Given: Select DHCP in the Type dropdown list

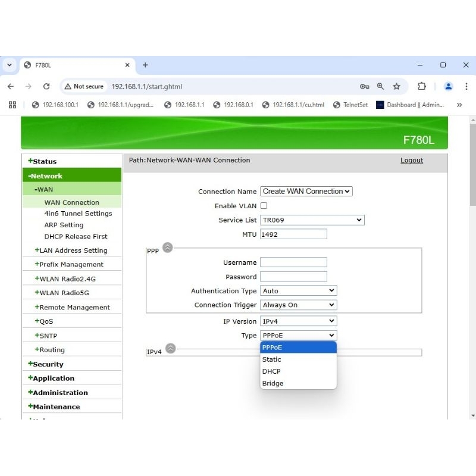Looking at the screenshot, I should coord(271,371).
